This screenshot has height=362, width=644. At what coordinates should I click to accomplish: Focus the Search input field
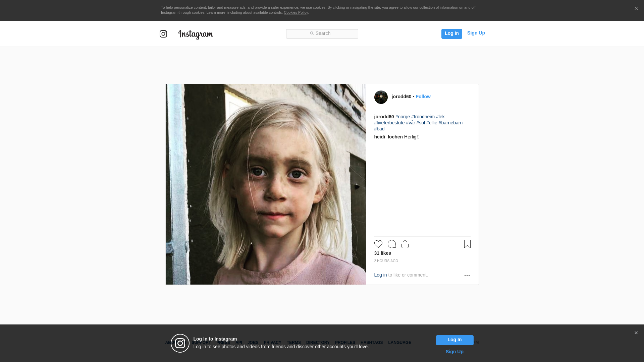click(322, 34)
